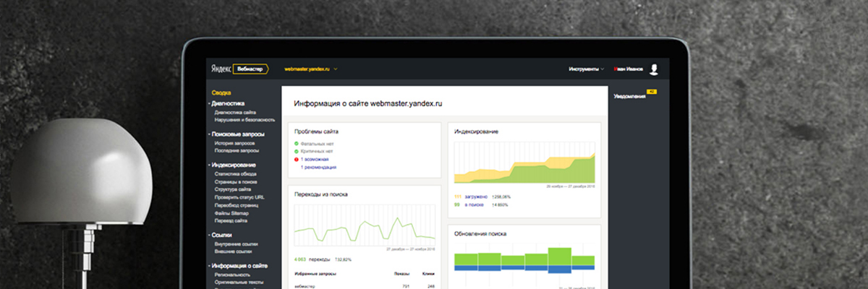The image size is (868, 289).
Task: Click the green Фатальных нет status icon
Action: [x=297, y=144]
